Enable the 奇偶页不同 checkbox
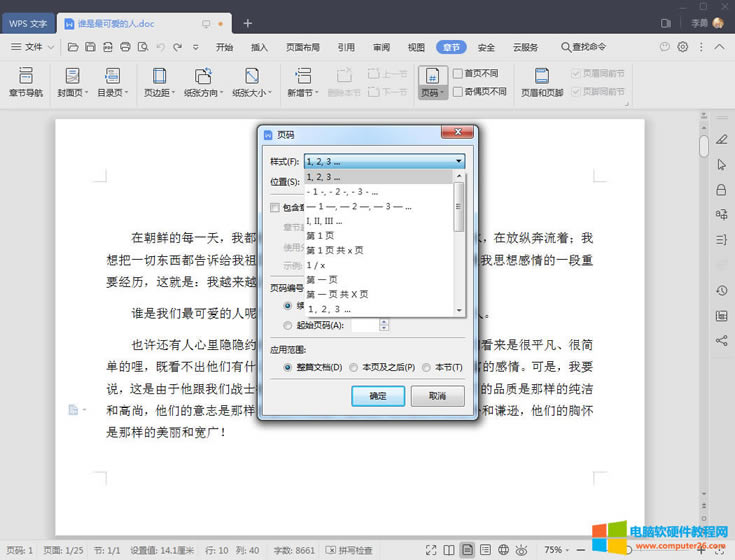Viewport: 735px width, 560px height. coord(458,91)
